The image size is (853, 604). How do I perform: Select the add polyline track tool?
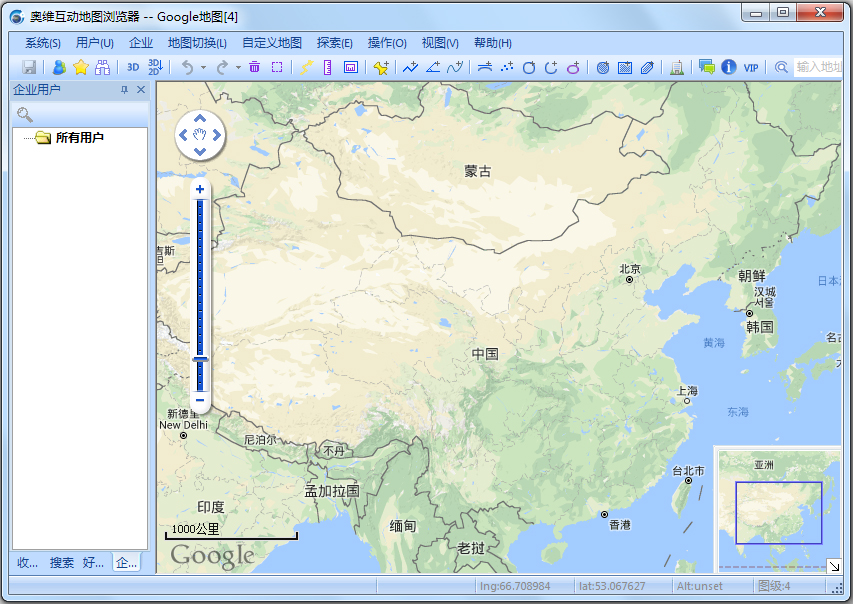point(410,67)
